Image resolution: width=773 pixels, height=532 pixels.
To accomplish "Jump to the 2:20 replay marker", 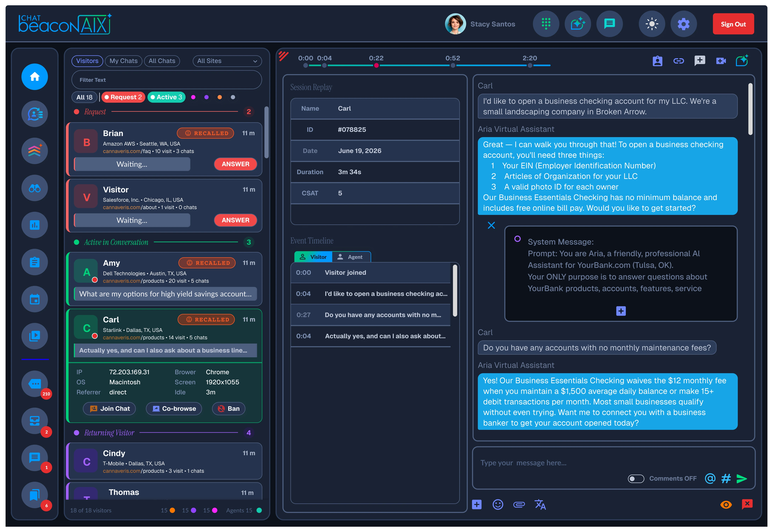I will coord(530,65).
